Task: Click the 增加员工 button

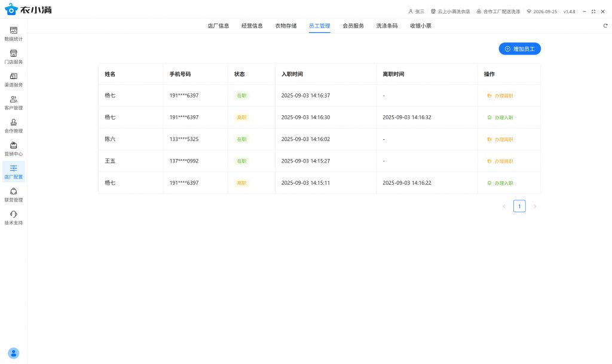Action: tap(519, 49)
